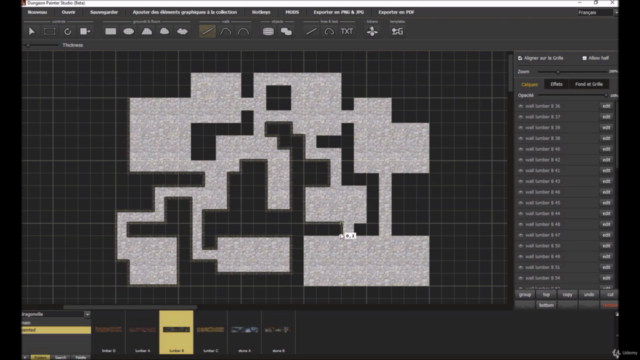Toggle eye icon for wall lumber B 54

click(x=520, y=278)
